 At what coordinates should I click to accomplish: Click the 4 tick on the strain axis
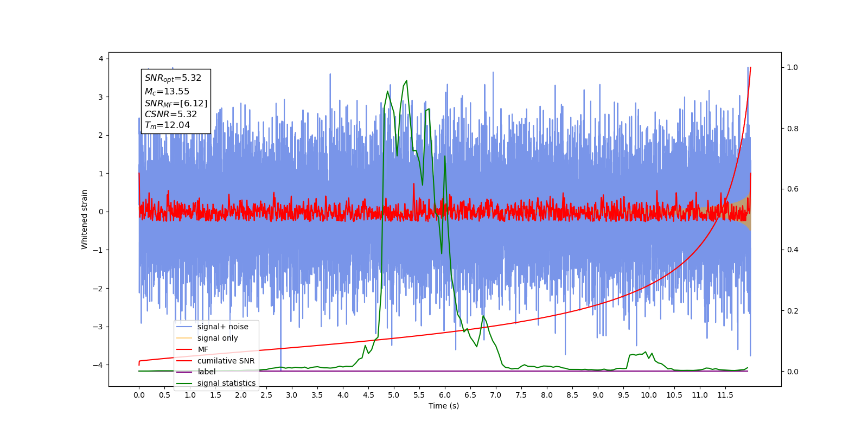coord(101,59)
